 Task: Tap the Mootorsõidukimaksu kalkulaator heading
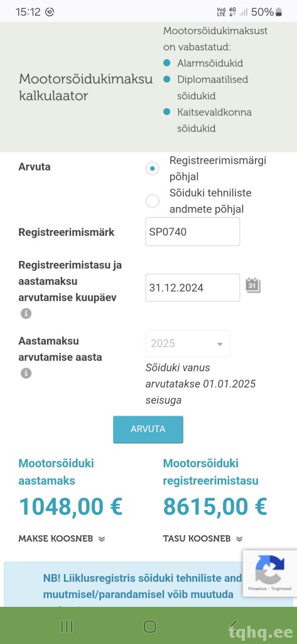86,87
